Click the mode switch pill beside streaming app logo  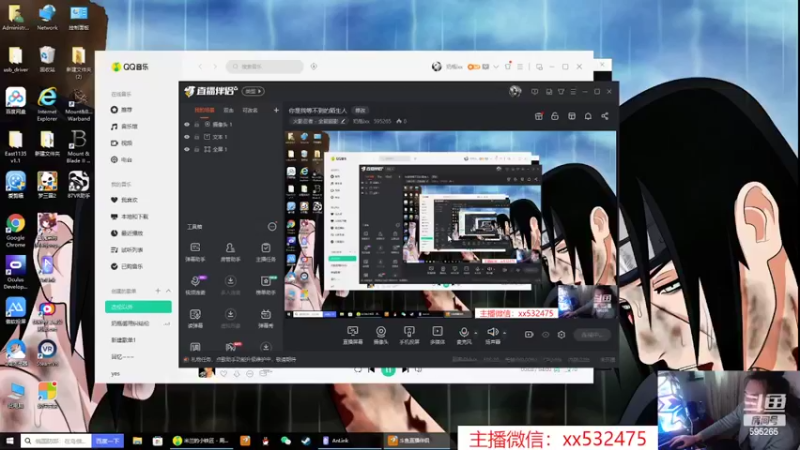pos(253,91)
